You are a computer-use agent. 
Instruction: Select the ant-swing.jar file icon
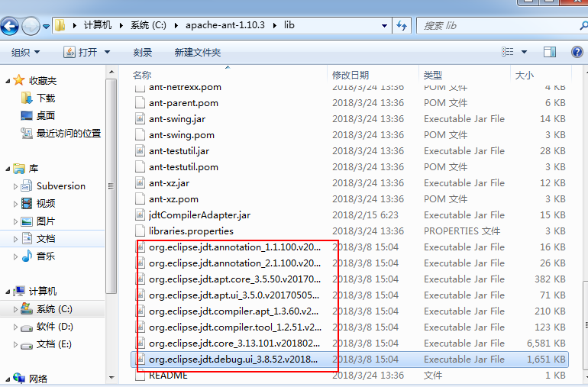pos(140,119)
